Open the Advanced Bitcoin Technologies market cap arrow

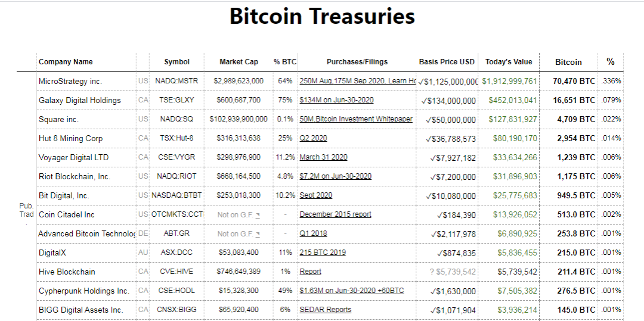coord(258,234)
